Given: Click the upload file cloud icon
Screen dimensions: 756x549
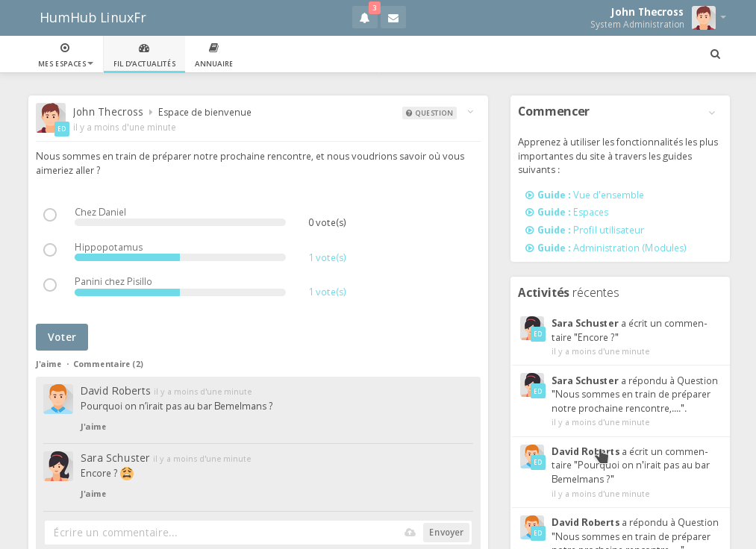Looking at the screenshot, I should click(x=410, y=533).
